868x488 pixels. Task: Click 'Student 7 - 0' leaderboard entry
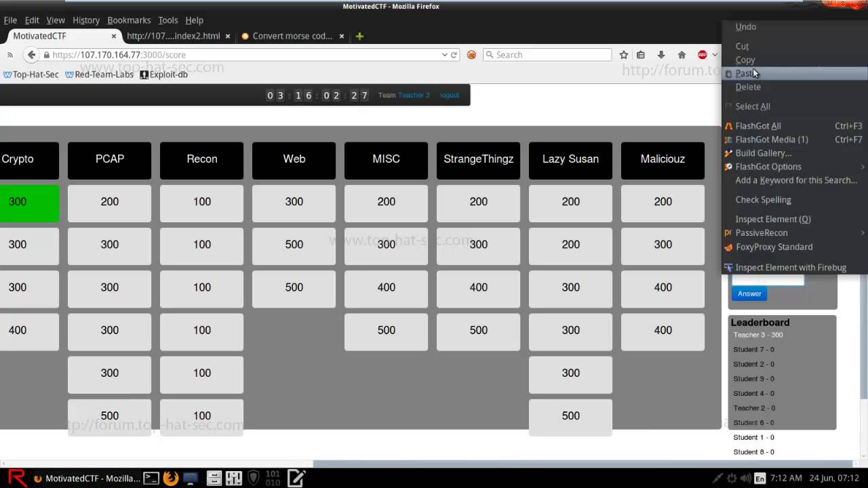753,350
